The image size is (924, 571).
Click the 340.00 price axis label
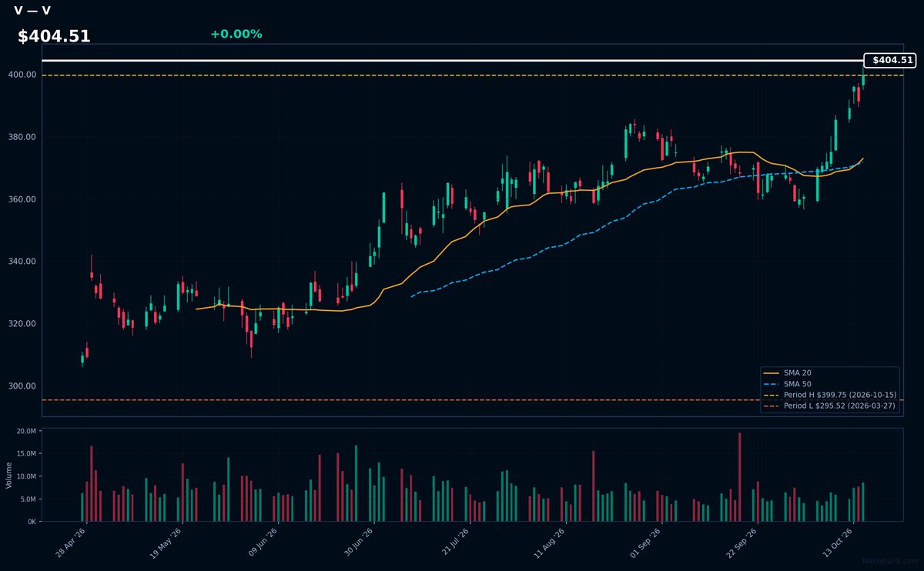(23, 262)
